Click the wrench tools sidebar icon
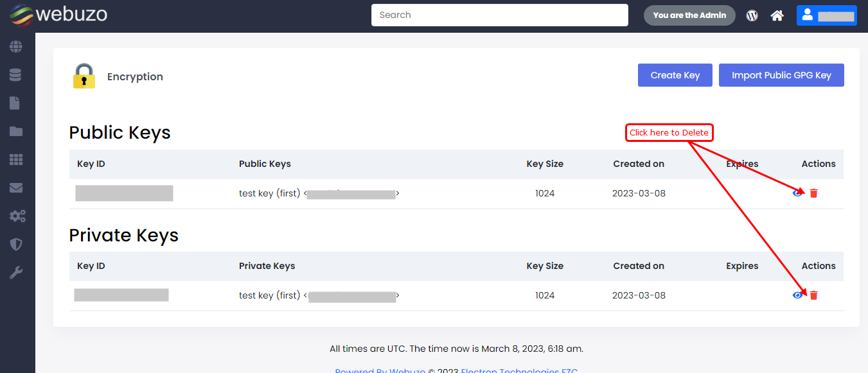The image size is (868, 373). tap(16, 273)
